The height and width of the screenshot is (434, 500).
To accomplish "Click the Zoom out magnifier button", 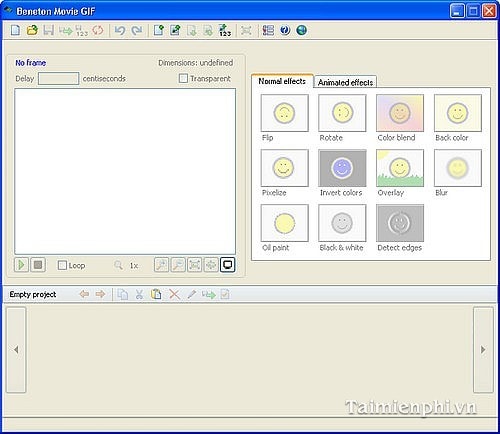I will pyautogui.click(x=178, y=265).
